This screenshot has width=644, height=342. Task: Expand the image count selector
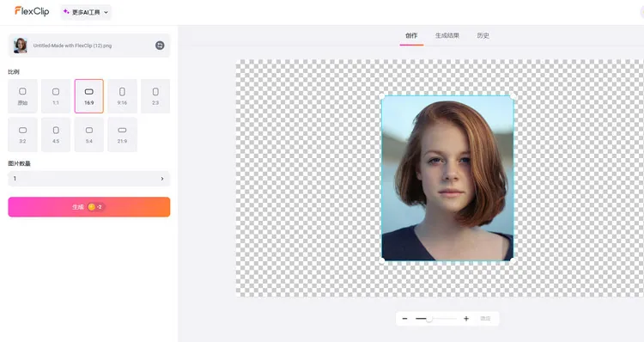(88, 179)
